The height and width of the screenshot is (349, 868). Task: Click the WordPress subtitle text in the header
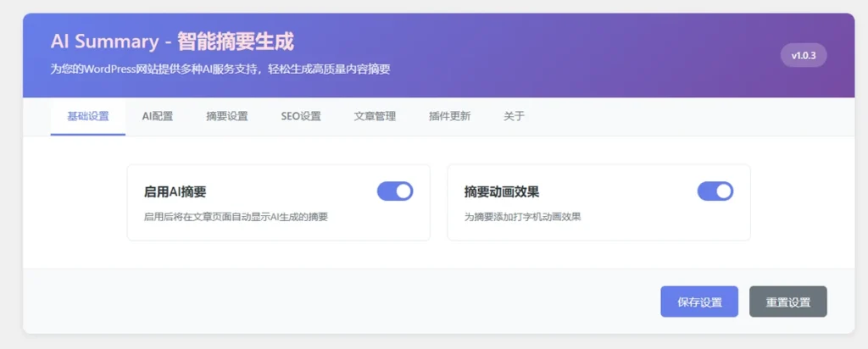220,69
